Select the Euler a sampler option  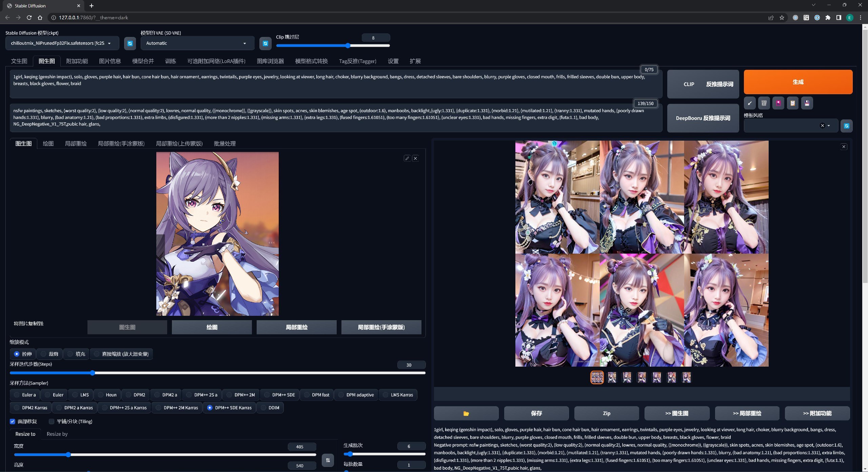25,395
